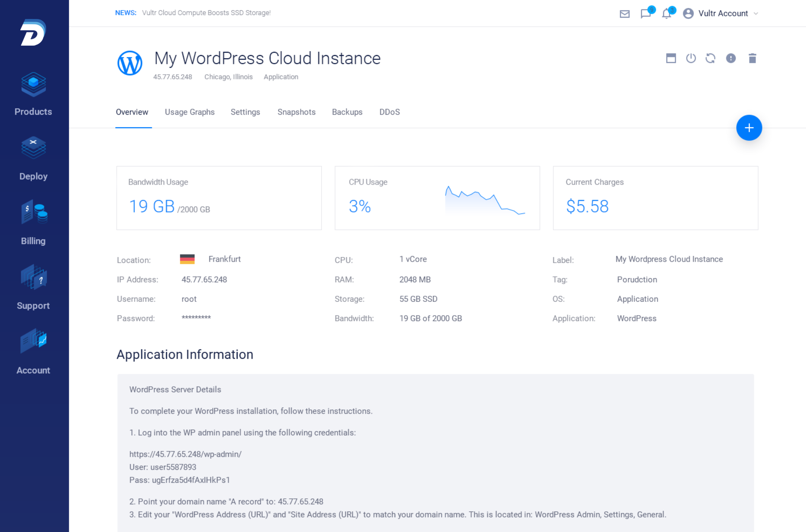Click the 2048 MB RAM value
The image size is (806, 532).
click(415, 279)
